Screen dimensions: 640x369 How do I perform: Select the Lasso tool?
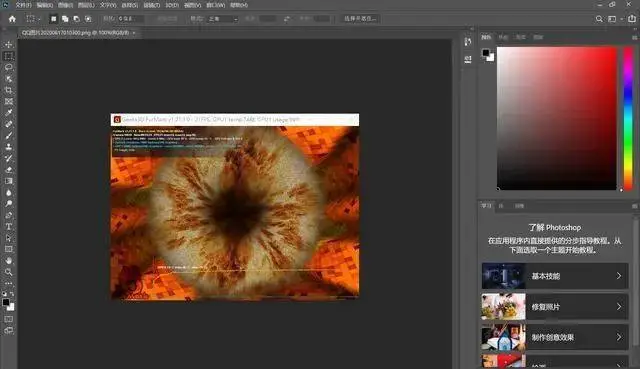(9, 67)
